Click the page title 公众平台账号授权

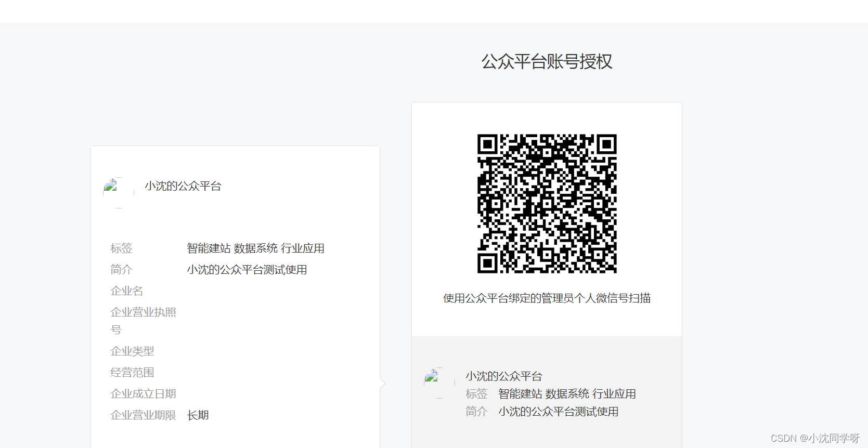point(547,61)
